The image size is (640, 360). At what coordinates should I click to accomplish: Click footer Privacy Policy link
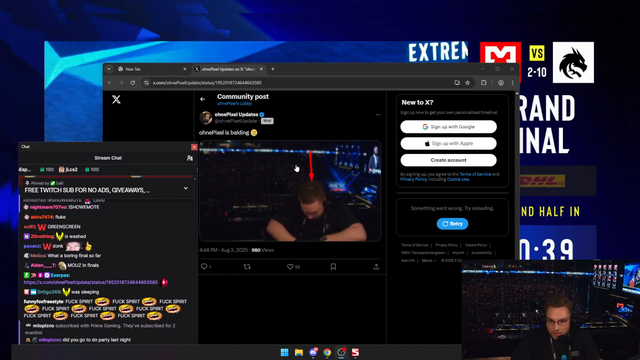(447, 245)
